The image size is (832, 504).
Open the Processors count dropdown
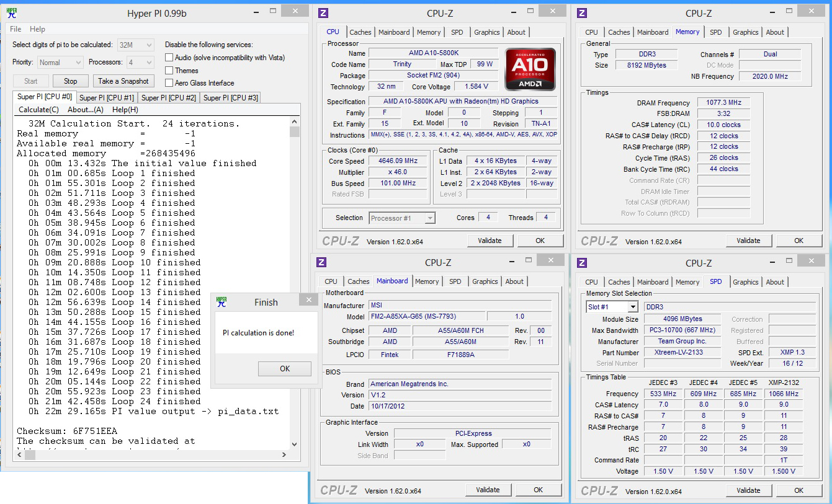tap(140, 63)
